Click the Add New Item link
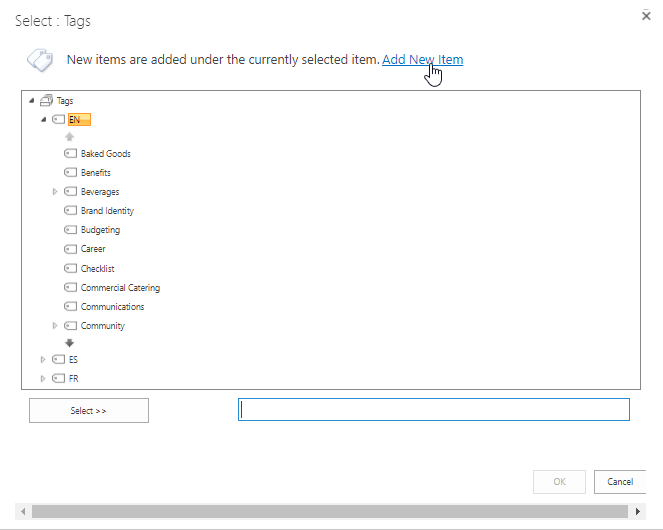The height and width of the screenshot is (530, 663). coord(422,60)
